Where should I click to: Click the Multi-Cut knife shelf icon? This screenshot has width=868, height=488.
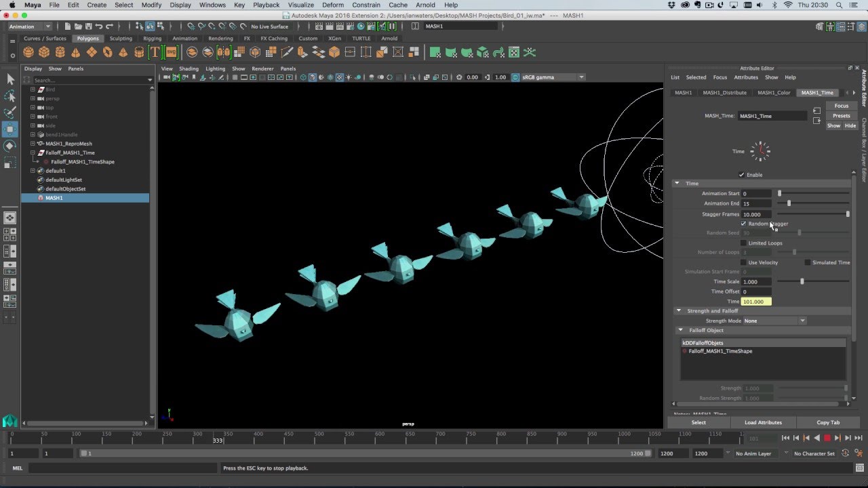[x=287, y=52]
